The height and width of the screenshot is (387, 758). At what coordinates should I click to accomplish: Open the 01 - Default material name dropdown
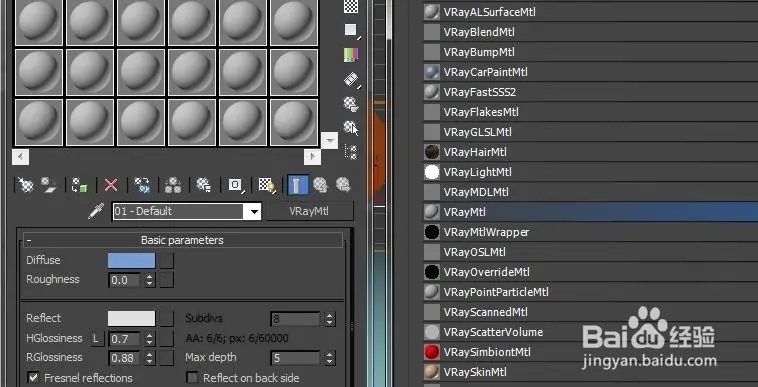254,212
